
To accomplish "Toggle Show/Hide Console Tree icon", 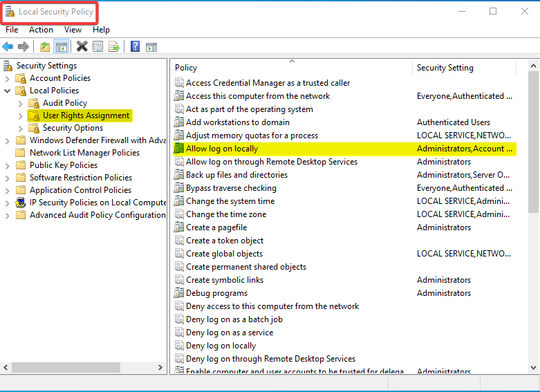I will click(62, 46).
